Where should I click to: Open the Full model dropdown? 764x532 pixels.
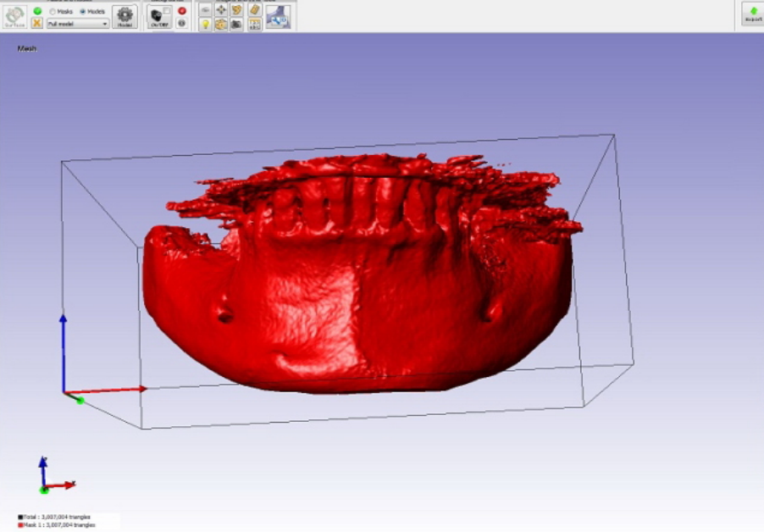pos(78,24)
